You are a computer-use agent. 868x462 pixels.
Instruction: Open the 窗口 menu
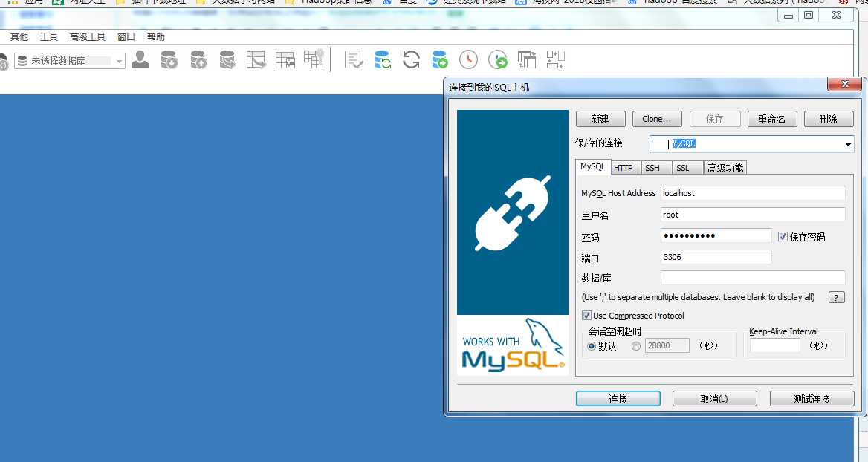tap(126, 36)
